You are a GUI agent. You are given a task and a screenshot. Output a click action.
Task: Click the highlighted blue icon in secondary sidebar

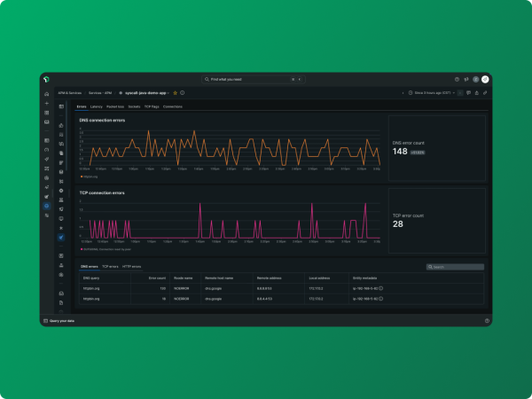[x=61, y=237]
